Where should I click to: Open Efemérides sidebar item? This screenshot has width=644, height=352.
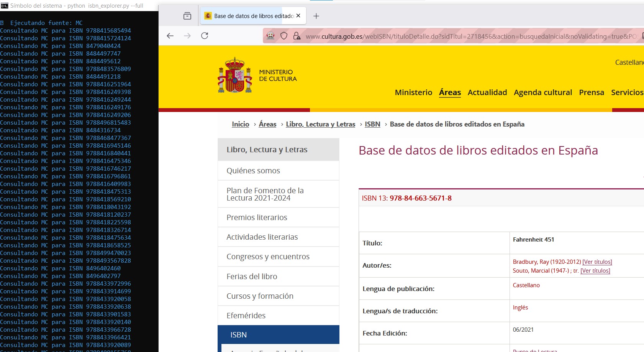279,316
